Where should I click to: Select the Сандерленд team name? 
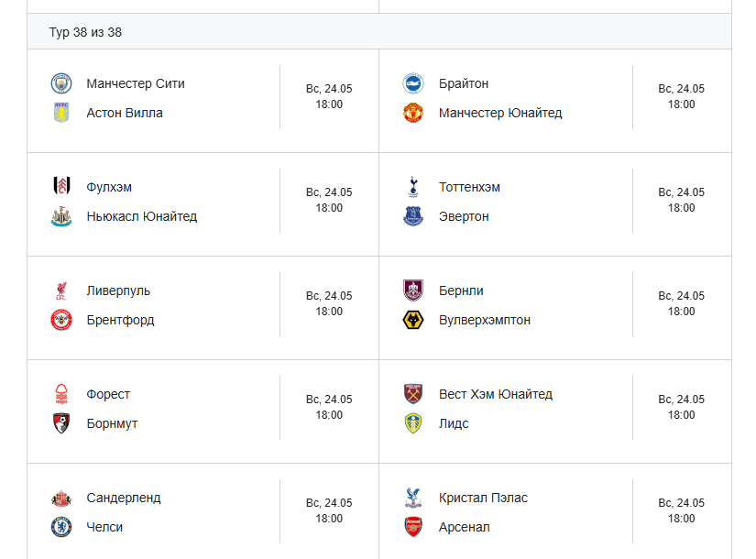pyautogui.click(x=124, y=498)
